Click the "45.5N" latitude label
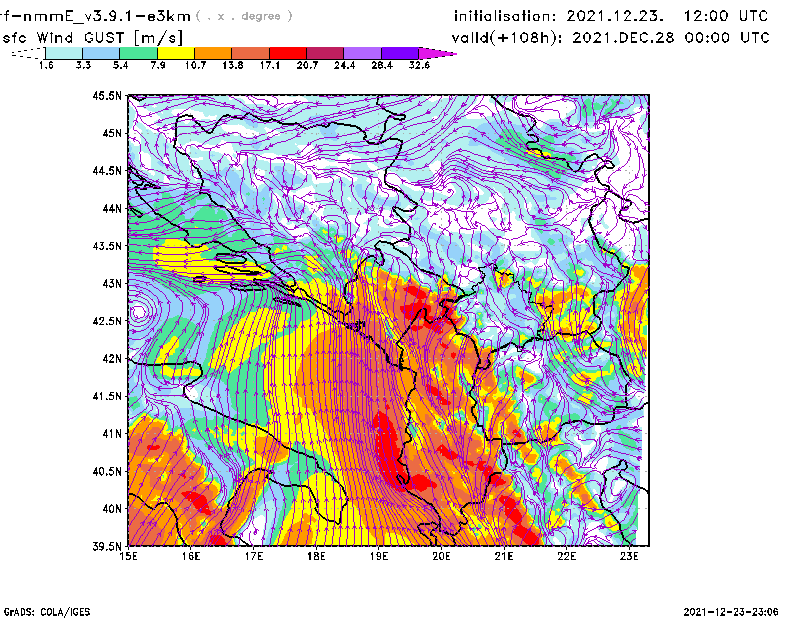The image size is (800, 618). (x=107, y=95)
